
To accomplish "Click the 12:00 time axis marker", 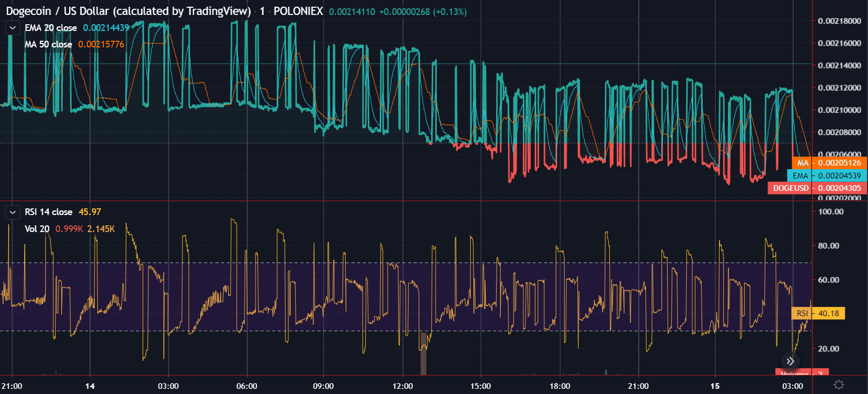I will click(x=402, y=386).
